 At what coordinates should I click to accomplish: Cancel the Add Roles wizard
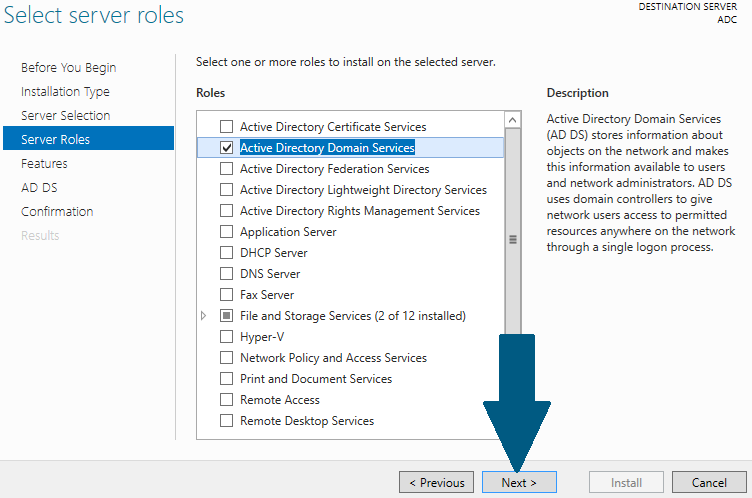click(709, 482)
